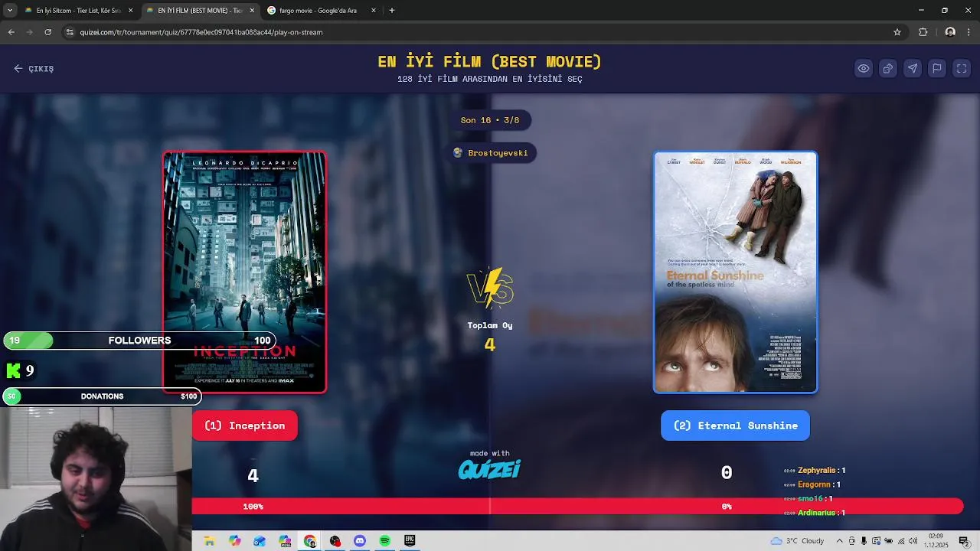The height and width of the screenshot is (551, 980).
Task: Click the ÇIKIŞ exit back link
Action: [34, 69]
